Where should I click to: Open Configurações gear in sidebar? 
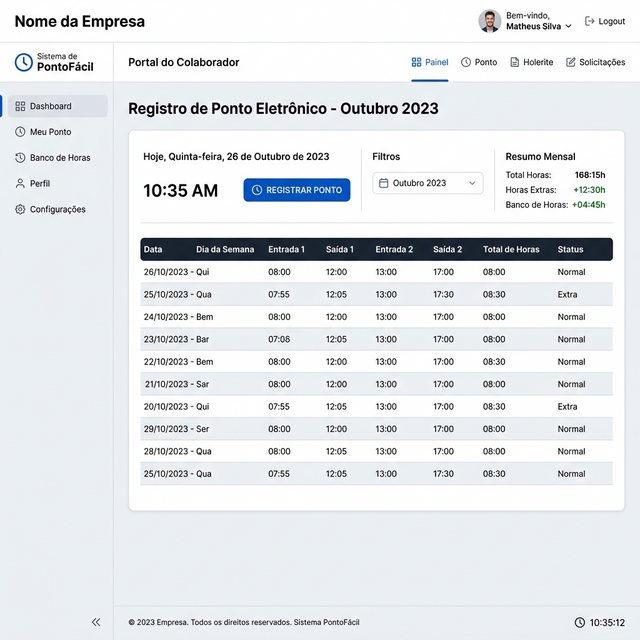pos(20,210)
